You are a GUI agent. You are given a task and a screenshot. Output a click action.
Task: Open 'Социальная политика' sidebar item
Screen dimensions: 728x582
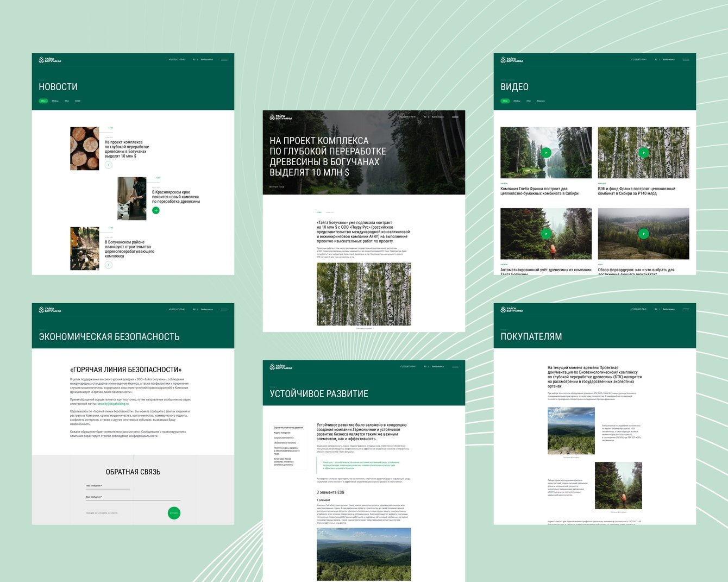click(x=284, y=437)
